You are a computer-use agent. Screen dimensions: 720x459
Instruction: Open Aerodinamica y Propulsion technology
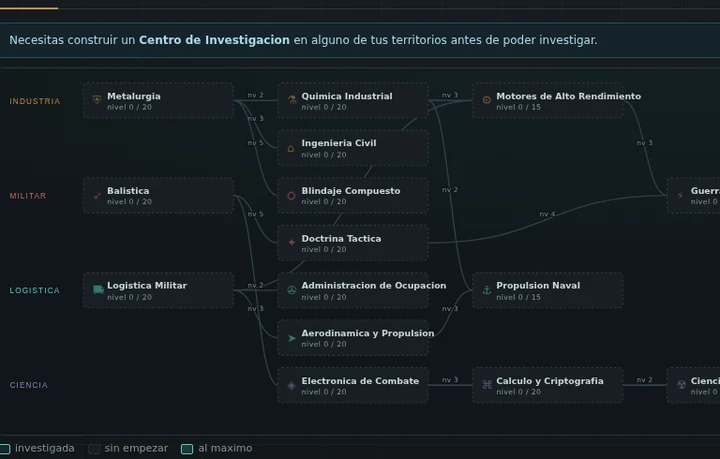point(353,338)
